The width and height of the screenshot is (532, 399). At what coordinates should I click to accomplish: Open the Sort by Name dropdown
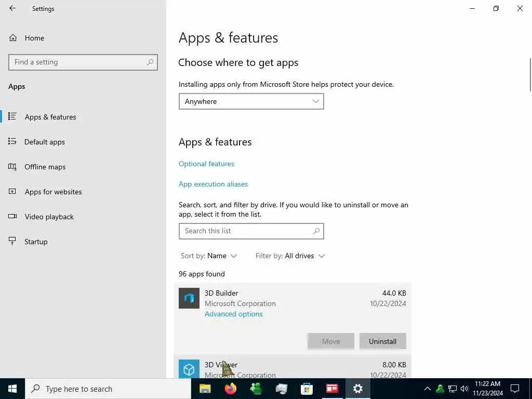[x=209, y=256]
